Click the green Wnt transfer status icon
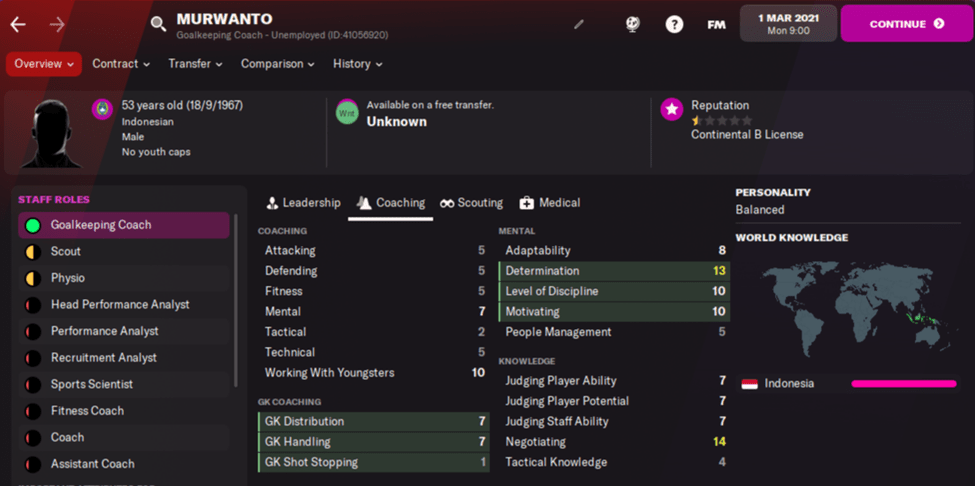This screenshot has width=975, height=486. 346,113
